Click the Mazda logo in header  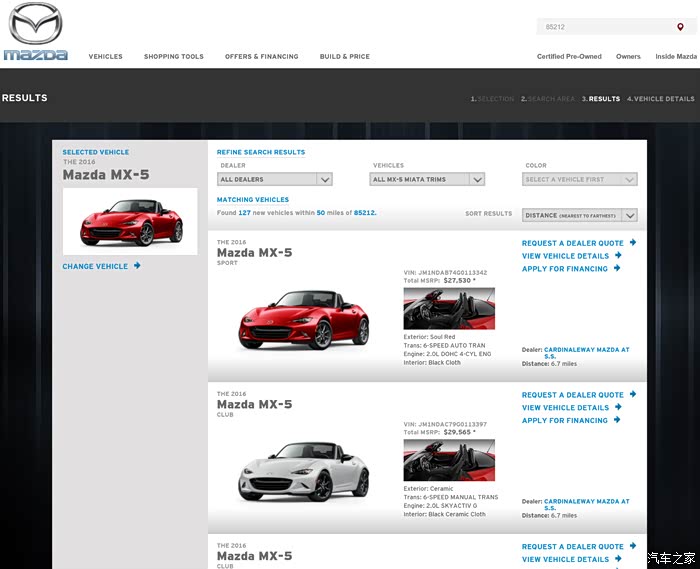pyautogui.click(x=35, y=32)
